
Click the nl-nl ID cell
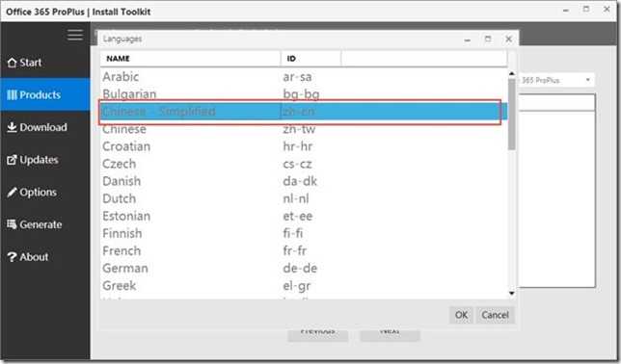[x=296, y=198]
